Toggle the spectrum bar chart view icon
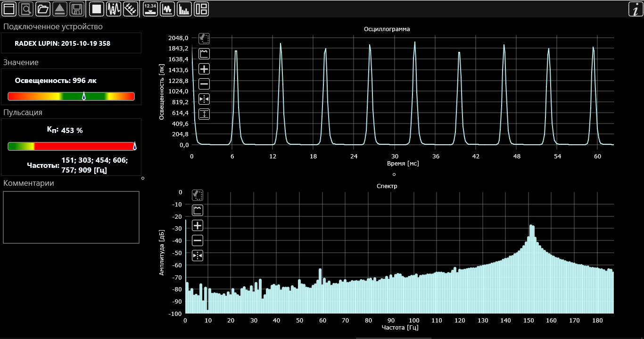This screenshot has width=644, height=339. (x=184, y=8)
